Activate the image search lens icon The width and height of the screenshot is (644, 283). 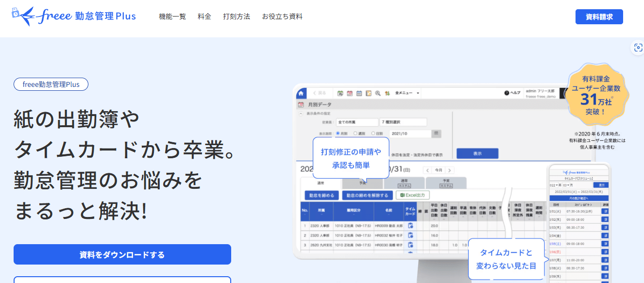pyautogui.click(x=638, y=48)
